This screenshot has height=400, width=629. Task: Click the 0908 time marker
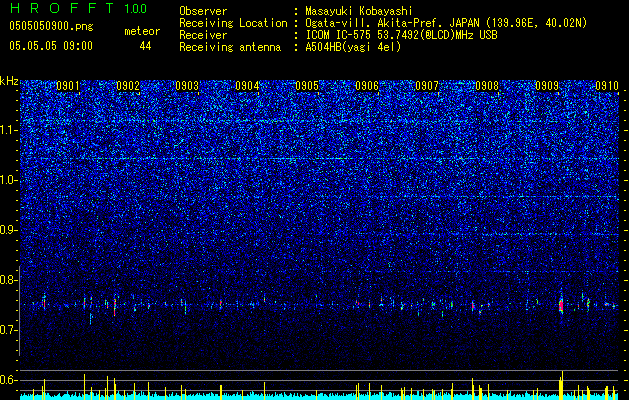pyautogui.click(x=487, y=86)
